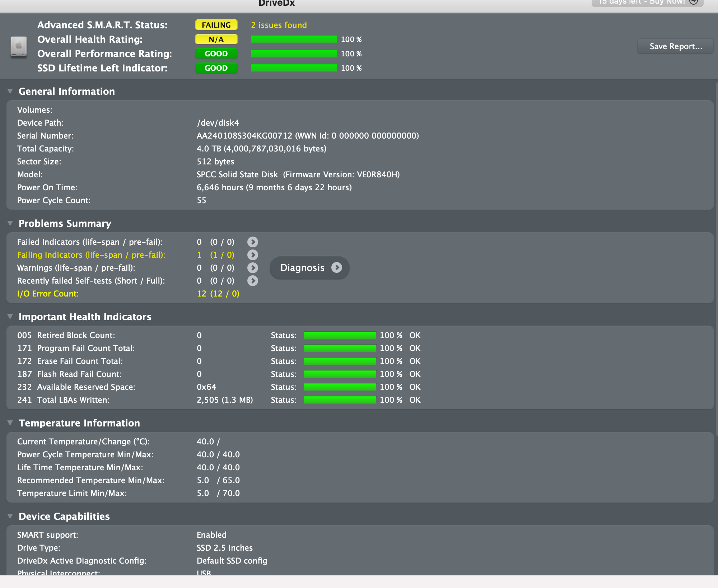
Task: Click the arrow icon inside Diagnosis button
Action: [337, 267]
